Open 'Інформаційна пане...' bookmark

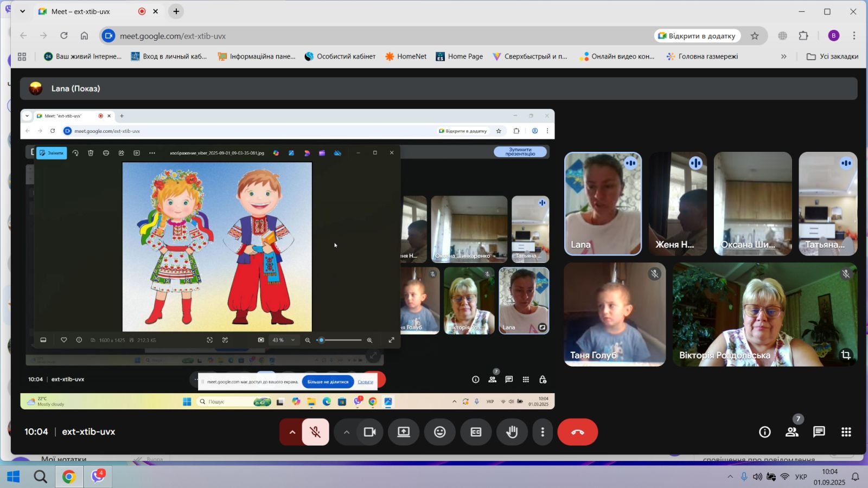coord(257,56)
